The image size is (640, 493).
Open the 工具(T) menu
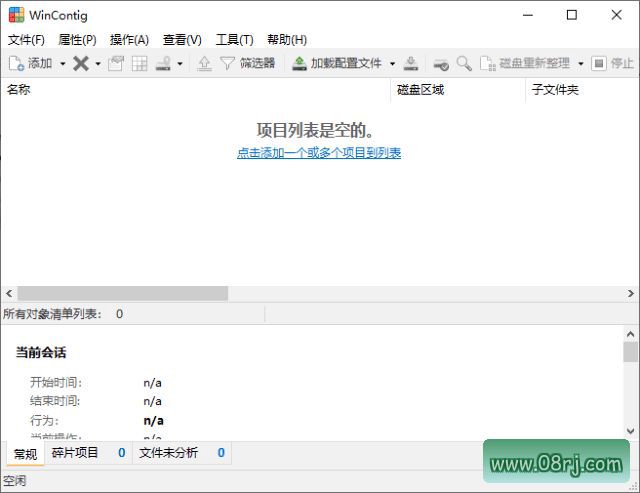tap(234, 40)
